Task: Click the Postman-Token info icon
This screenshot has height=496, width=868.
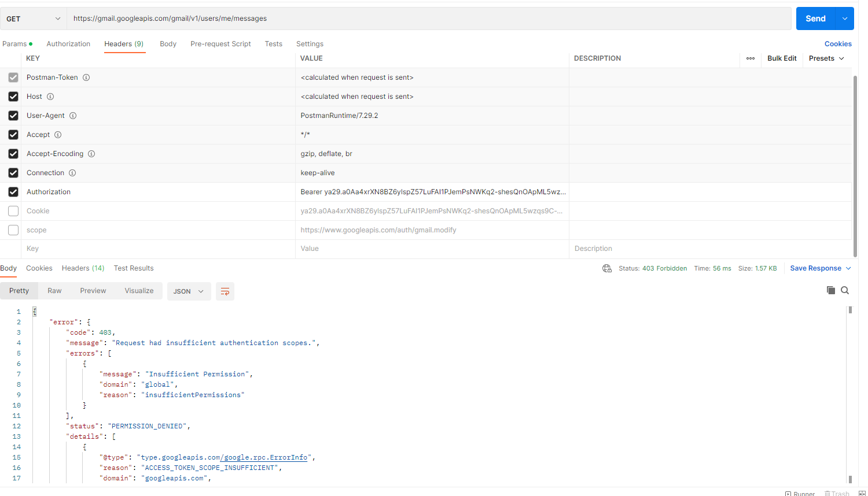Action: click(86, 77)
